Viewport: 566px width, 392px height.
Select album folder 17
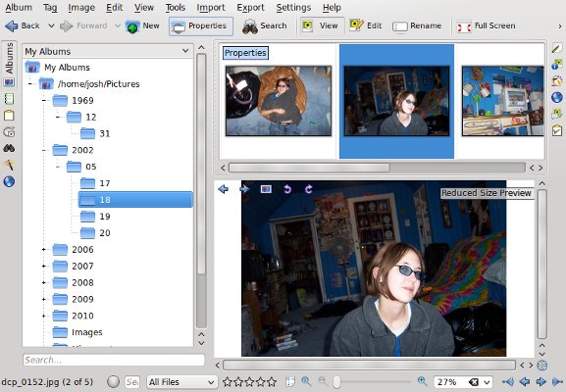click(105, 183)
